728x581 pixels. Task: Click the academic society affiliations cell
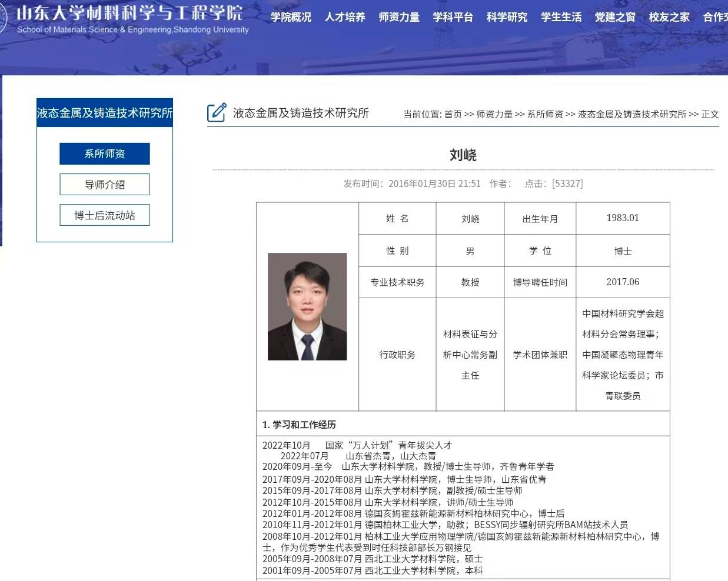(623, 355)
